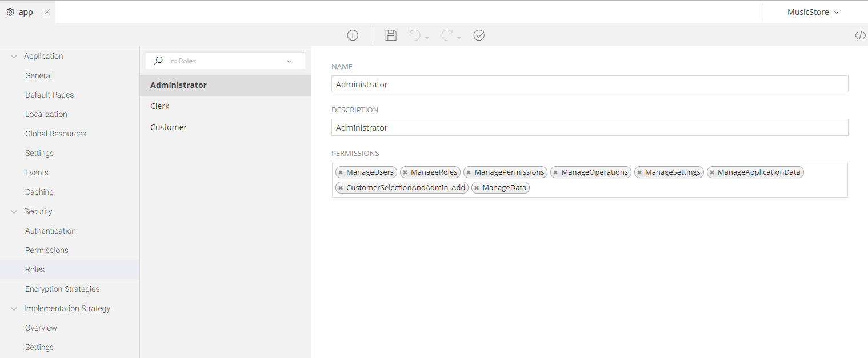Close the app tab

(x=47, y=12)
